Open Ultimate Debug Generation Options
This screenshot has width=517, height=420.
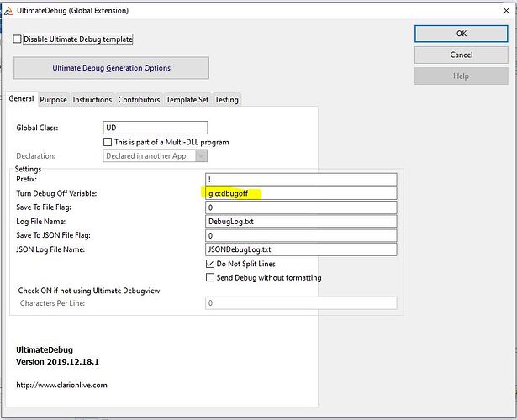pyautogui.click(x=111, y=68)
